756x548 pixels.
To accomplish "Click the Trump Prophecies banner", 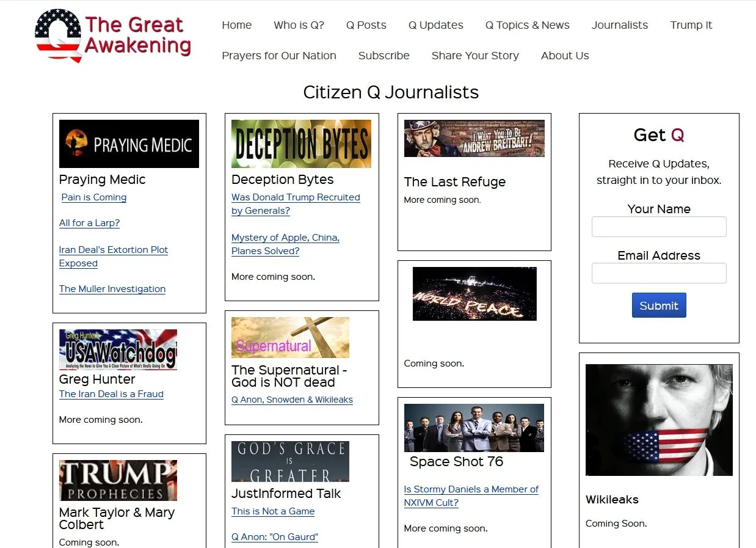I will point(118,480).
